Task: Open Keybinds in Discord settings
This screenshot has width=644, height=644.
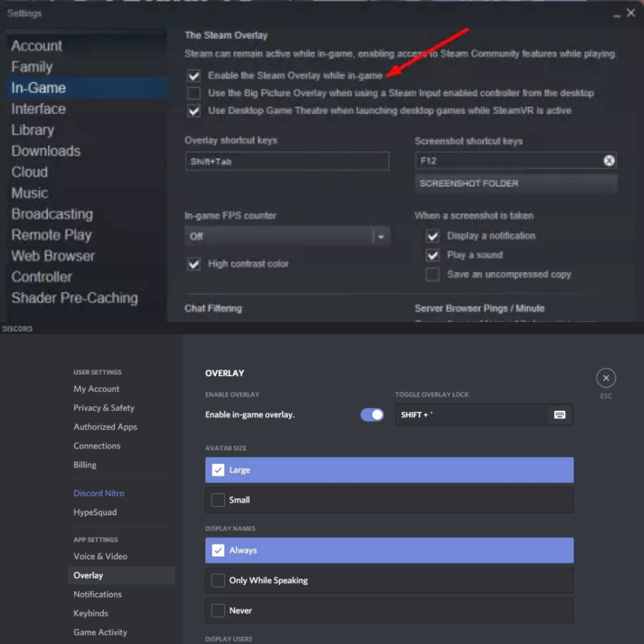Action: click(x=91, y=613)
